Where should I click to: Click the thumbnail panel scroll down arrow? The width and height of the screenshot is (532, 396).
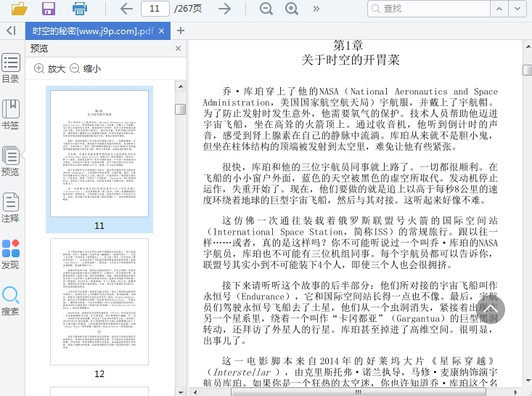(181, 392)
